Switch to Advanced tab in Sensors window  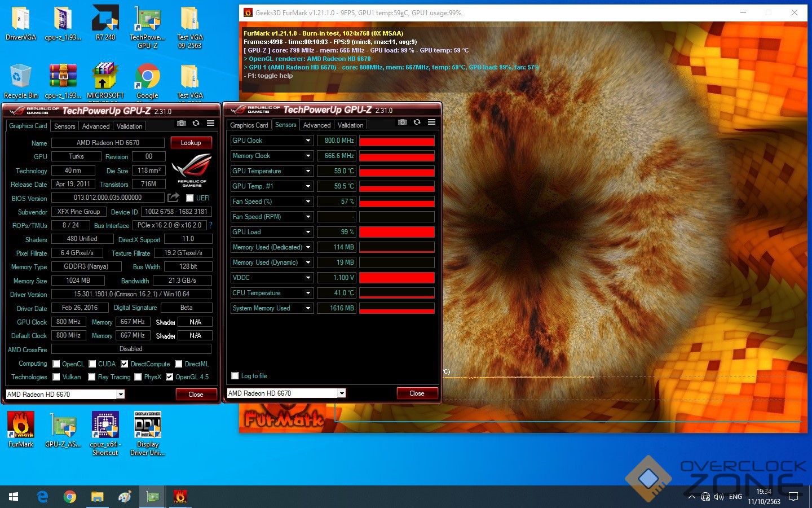pyautogui.click(x=316, y=125)
